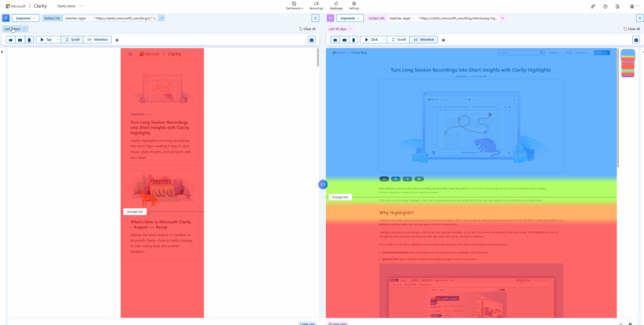Click the scroll heatmap color minimap thumbnail
Image resolution: width=644 pixels, height=325 pixels.
click(628, 63)
